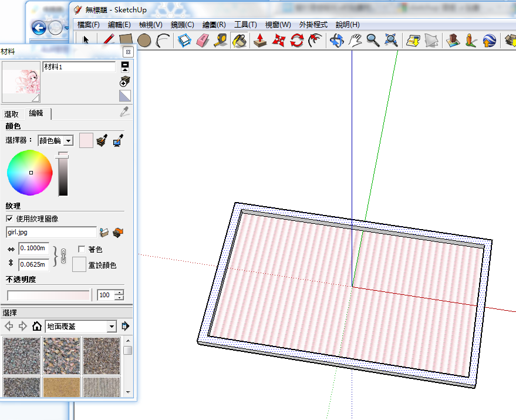Viewport: 516px width, 420px height.
Task: Browse for a texture image file
Action: [104, 232]
